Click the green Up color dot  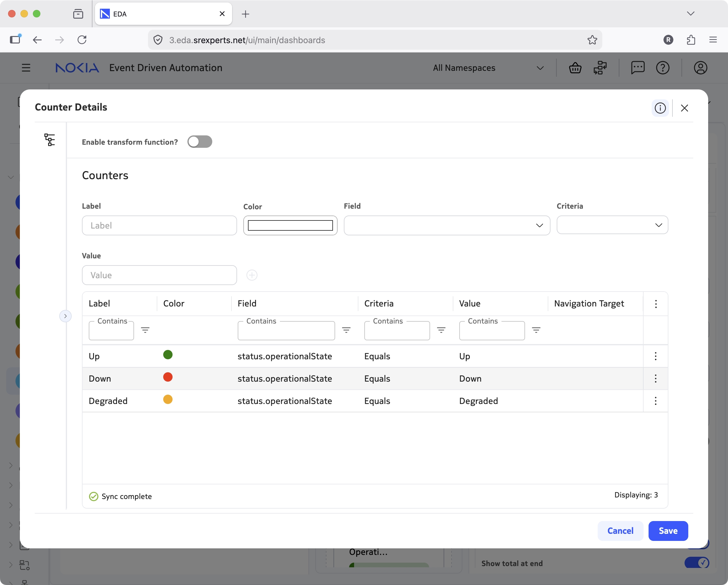[168, 355]
